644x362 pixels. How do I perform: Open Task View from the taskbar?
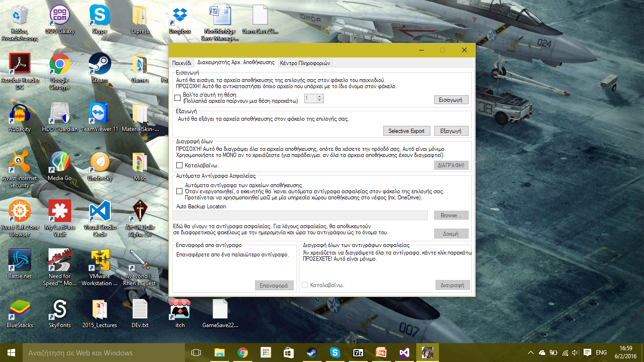(196, 353)
